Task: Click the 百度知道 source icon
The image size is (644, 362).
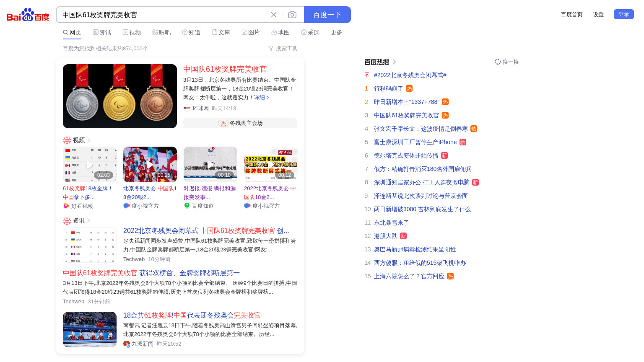Action: (187, 206)
